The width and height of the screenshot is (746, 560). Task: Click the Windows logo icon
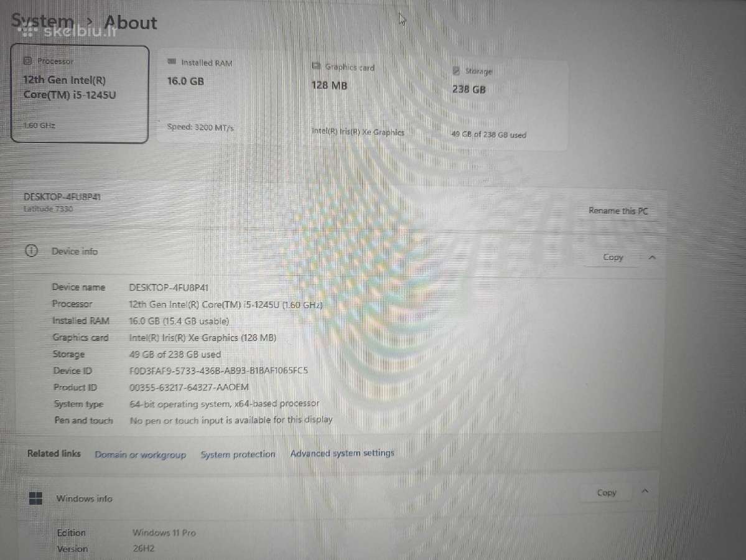pyautogui.click(x=35, y=498)
